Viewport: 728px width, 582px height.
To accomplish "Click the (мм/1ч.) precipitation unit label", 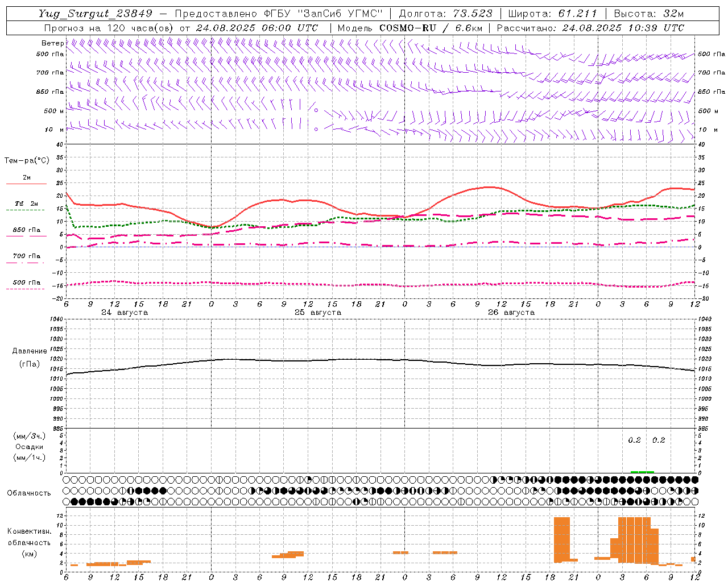I will 30,458.
